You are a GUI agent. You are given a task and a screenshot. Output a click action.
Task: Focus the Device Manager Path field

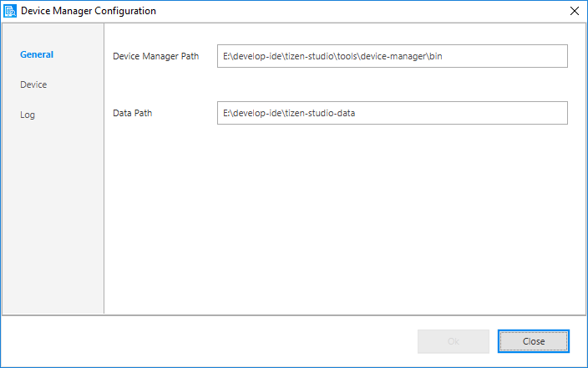392,56
